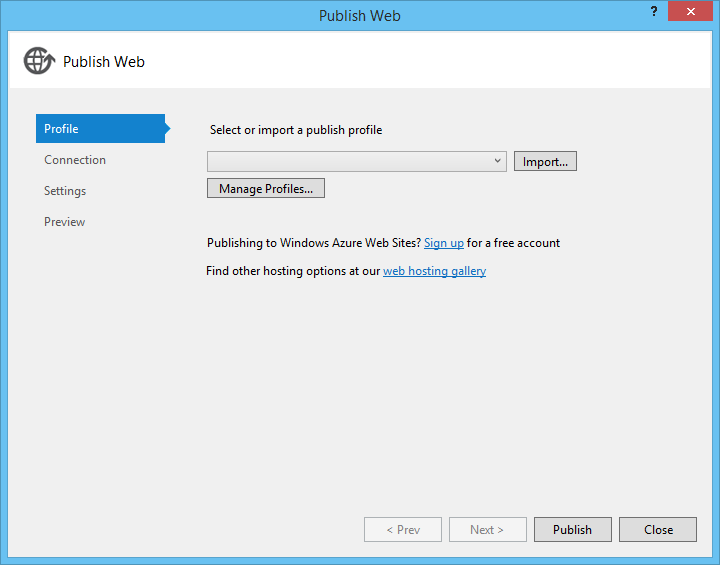This screenshot has width=720, height=565.
Task: Click the Close button
Action: [658, 530]
